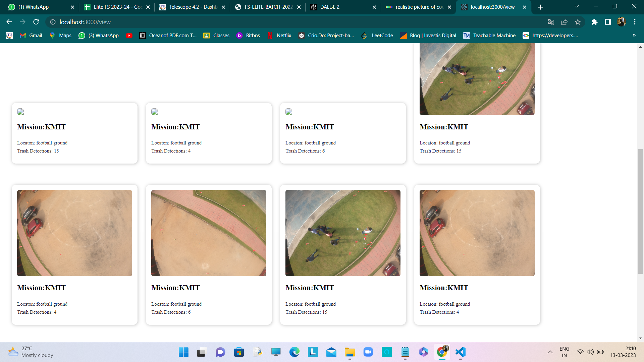This screenshot has width=644, height=362.
Task: Open the Extensions puzzle icon
Action: click(x=594, y=22)
